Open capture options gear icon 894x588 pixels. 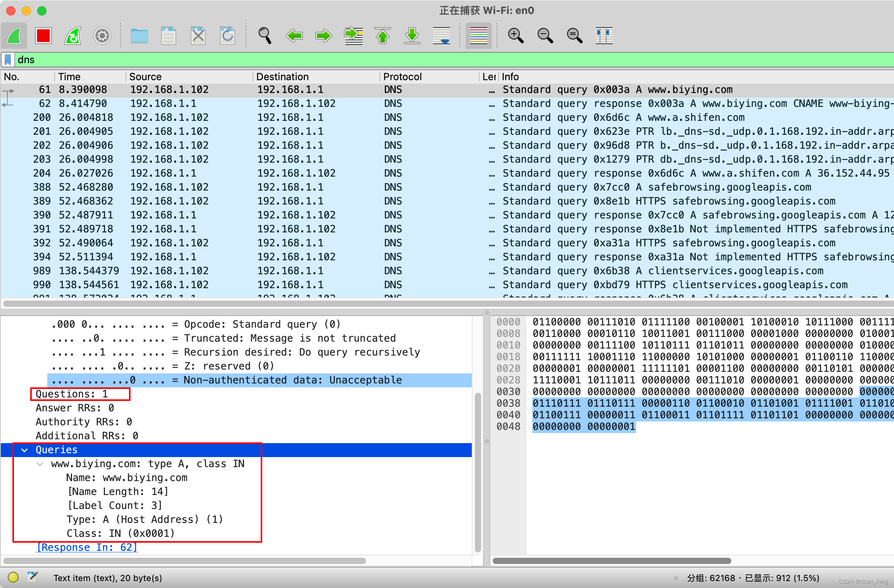point(102,36)
